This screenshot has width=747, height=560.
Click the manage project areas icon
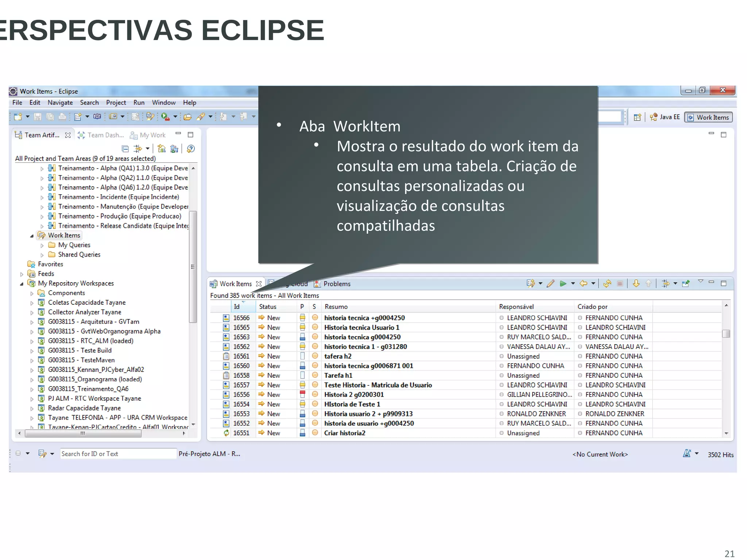click(162, 149)
